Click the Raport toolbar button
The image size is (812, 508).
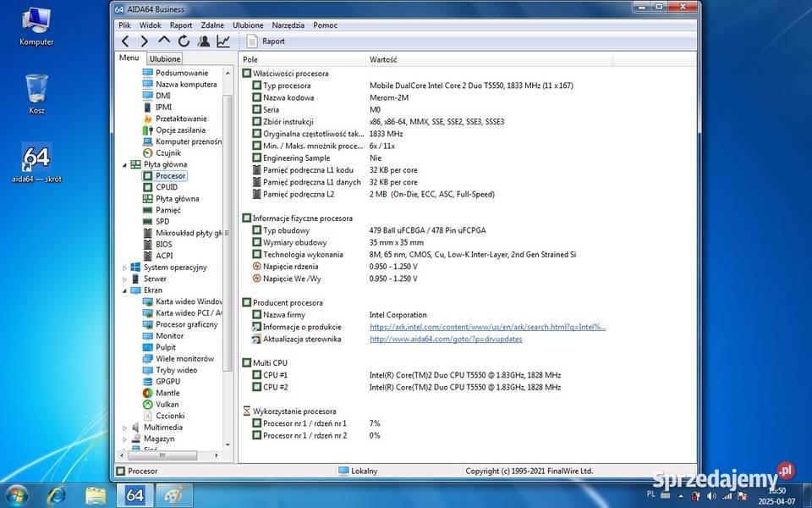(266, 41)
